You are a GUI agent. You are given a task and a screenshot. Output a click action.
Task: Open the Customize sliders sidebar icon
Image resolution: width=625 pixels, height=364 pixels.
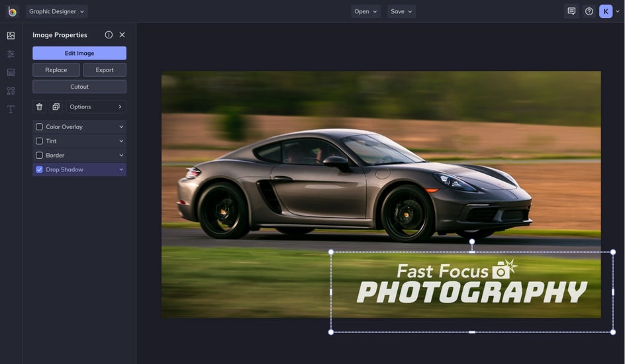[11, 54]
